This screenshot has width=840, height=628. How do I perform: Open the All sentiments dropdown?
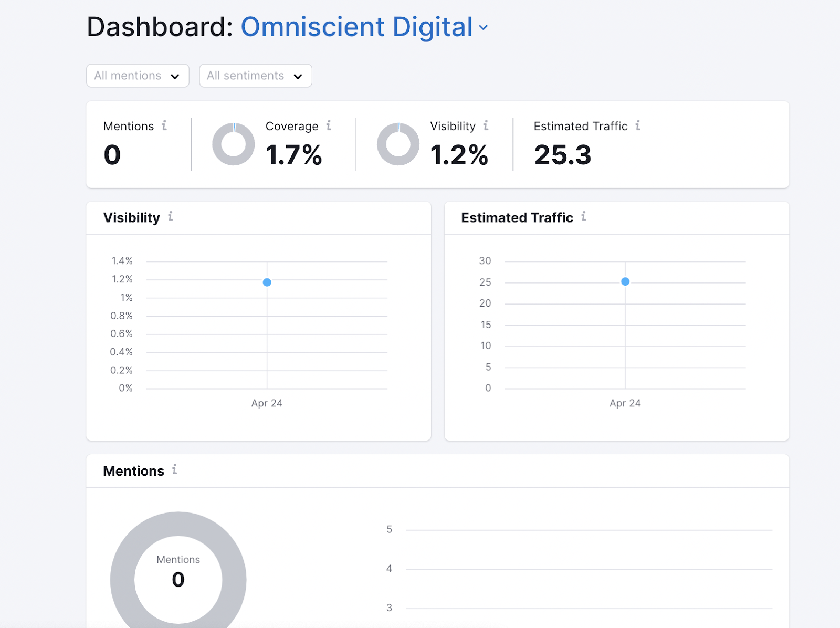[256, 76]
